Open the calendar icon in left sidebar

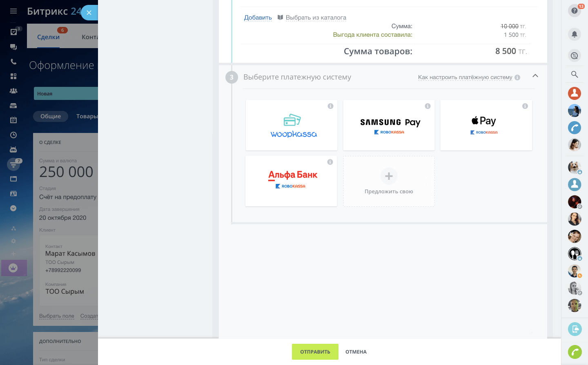click(13, 120)
